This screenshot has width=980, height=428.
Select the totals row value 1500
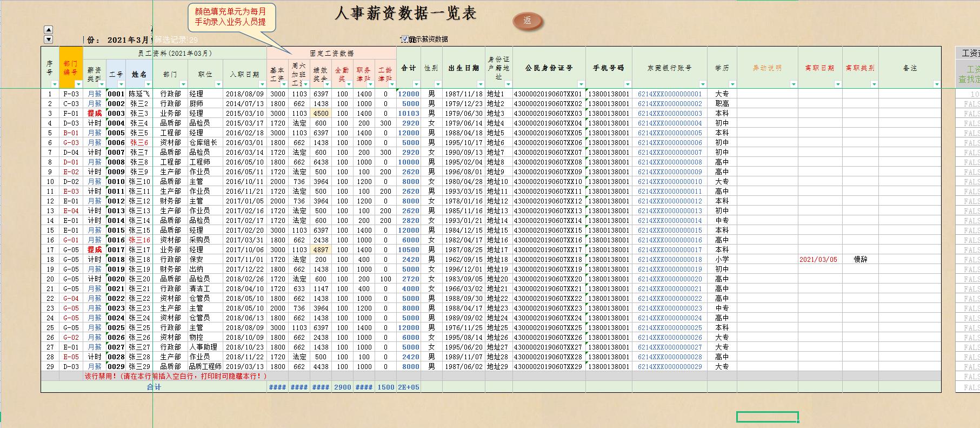click(x=386, y=387)
